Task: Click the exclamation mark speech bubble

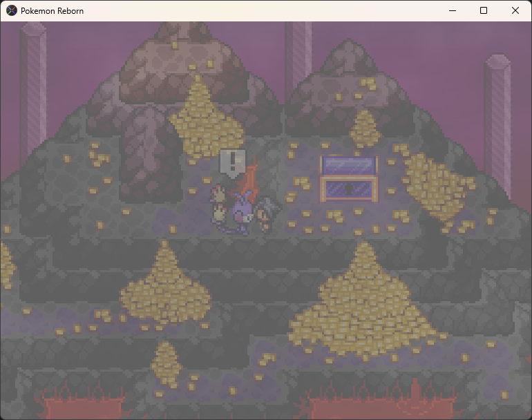Action: [233, 164]
